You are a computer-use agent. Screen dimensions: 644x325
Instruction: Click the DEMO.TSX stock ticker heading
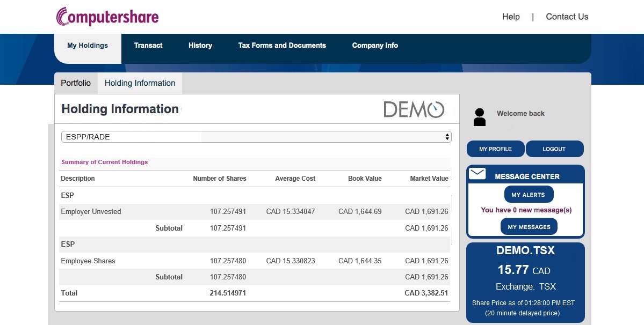(525, 251)
